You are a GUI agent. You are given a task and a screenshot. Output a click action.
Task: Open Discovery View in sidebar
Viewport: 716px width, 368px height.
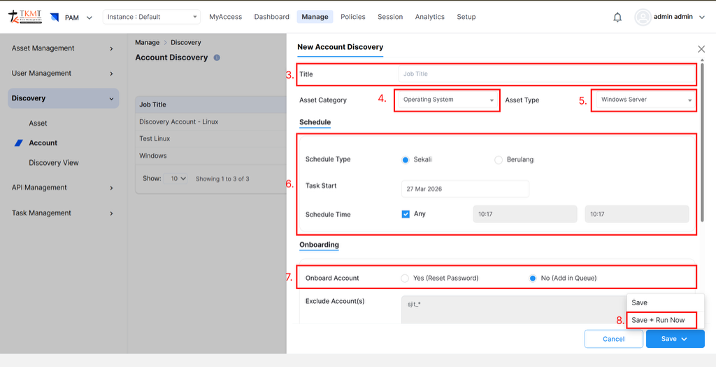[53, 163]
